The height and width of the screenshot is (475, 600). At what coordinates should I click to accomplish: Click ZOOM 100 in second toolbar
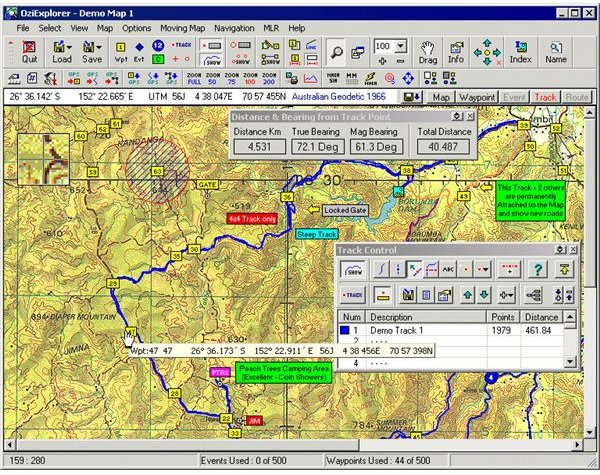coord(250,78)
